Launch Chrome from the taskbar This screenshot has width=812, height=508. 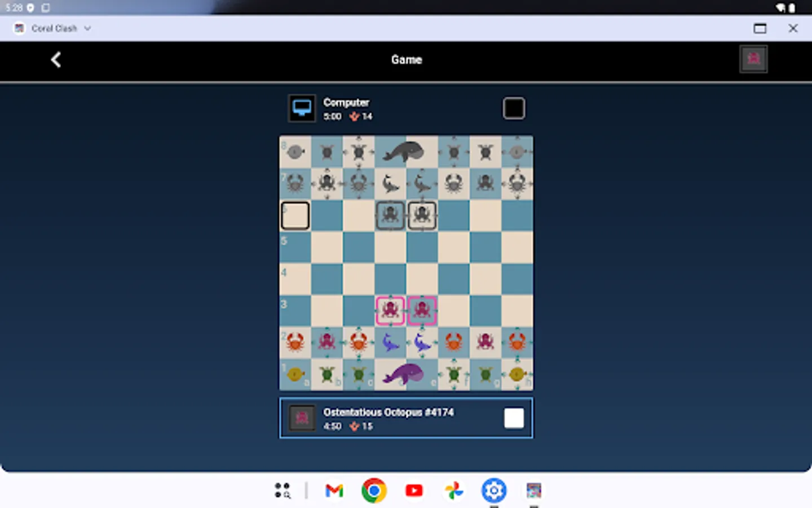point(374,490)
